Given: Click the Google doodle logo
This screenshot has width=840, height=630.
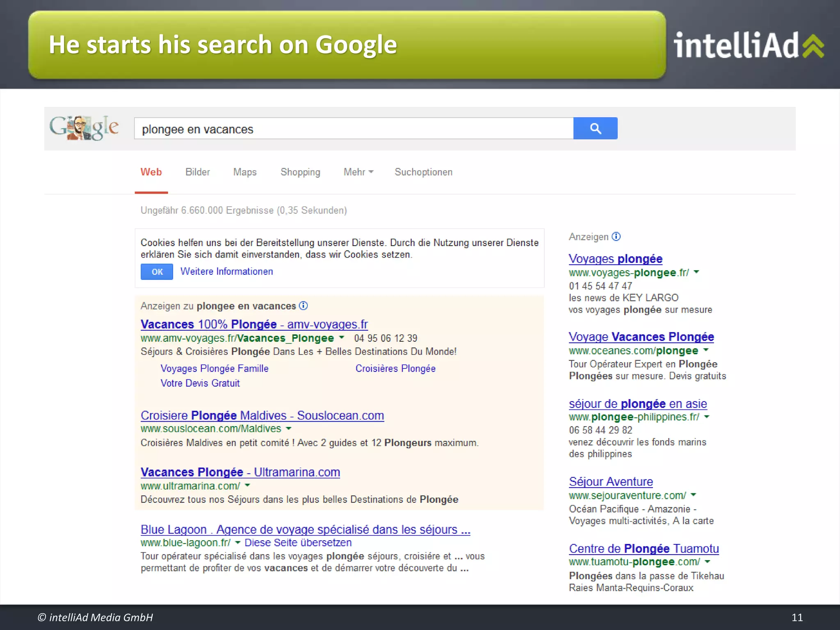Looking at the screenshot, I should click(x=84, y=128).
